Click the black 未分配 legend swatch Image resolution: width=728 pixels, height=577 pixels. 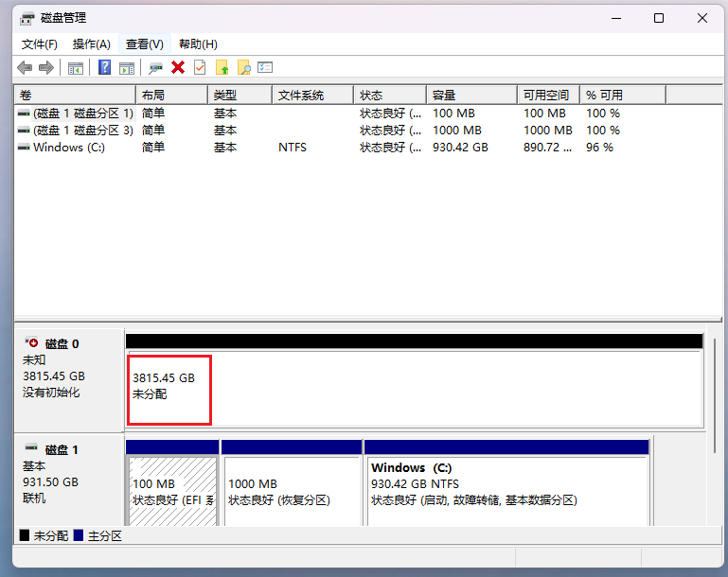tap(25, 535)
